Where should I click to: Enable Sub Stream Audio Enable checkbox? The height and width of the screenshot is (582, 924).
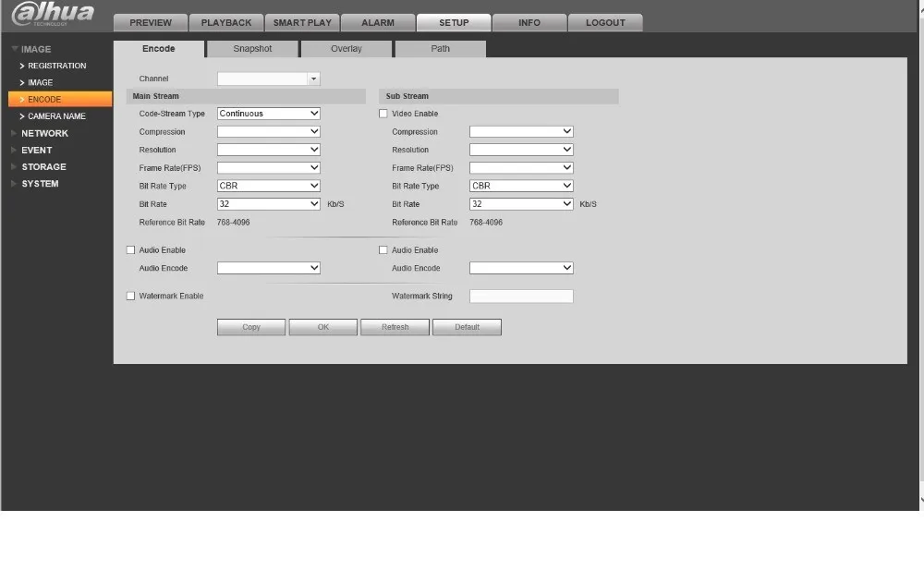[x=383, y=250]
